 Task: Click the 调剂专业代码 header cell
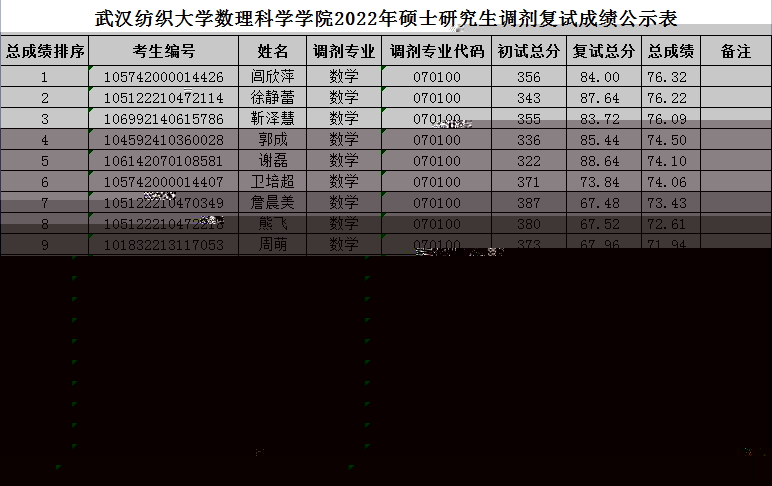[x=436, y=51]
